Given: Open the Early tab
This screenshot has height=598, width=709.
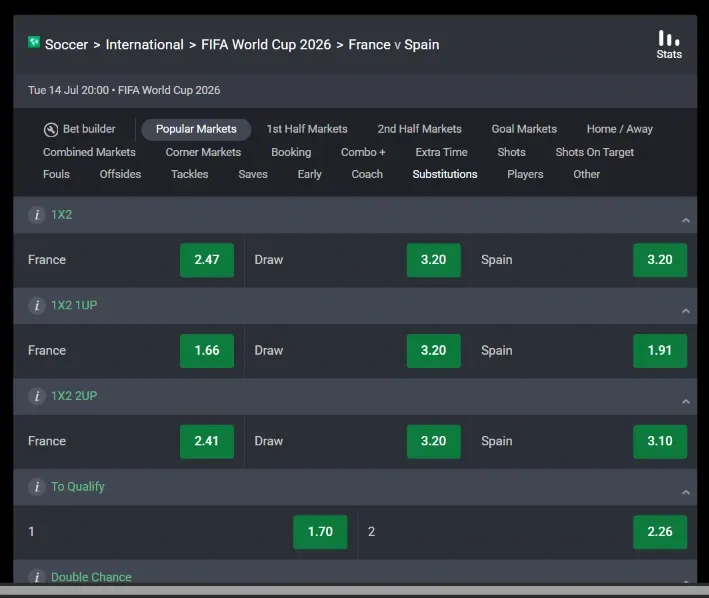Looking at the screenshot, I should pyautogui.click(x=309, y=174).
